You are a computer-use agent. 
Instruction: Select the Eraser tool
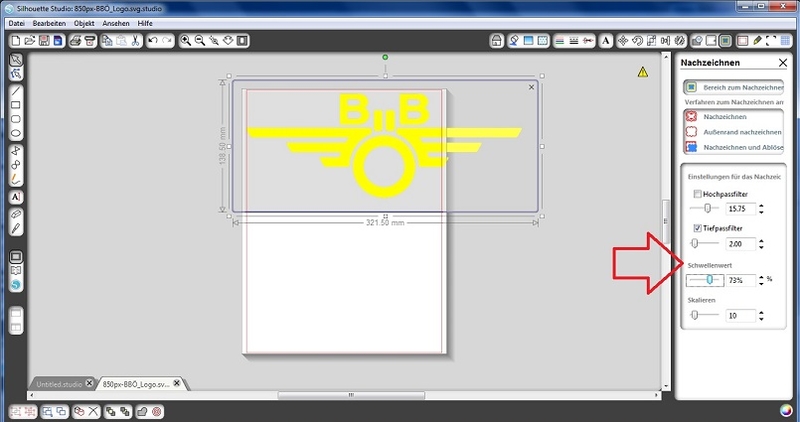pos(16,214)
